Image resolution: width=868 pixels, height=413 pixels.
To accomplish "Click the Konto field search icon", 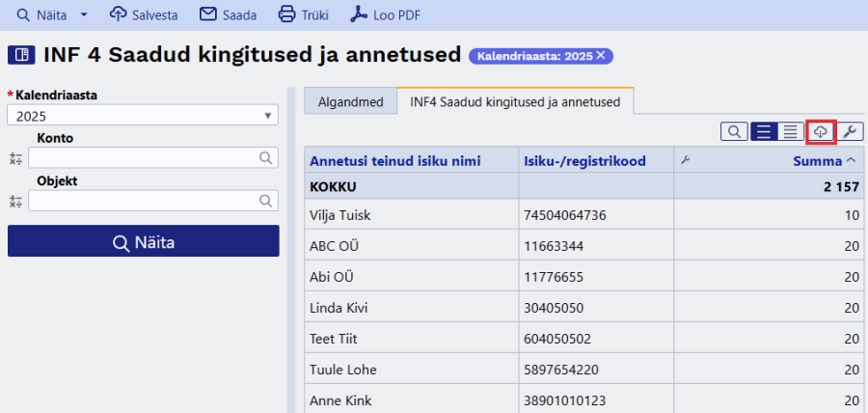I will pyautogui.click(x=266, y=158).
